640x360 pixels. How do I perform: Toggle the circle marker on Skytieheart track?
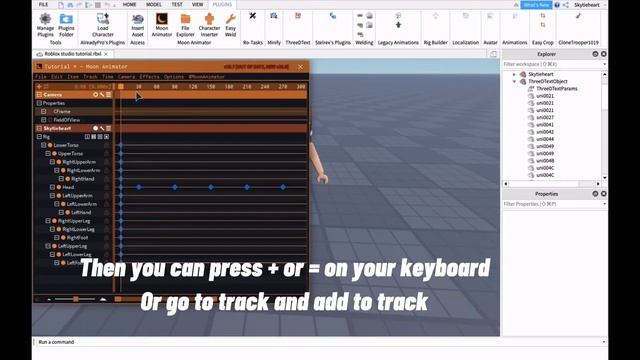click(x=96, y=128)
